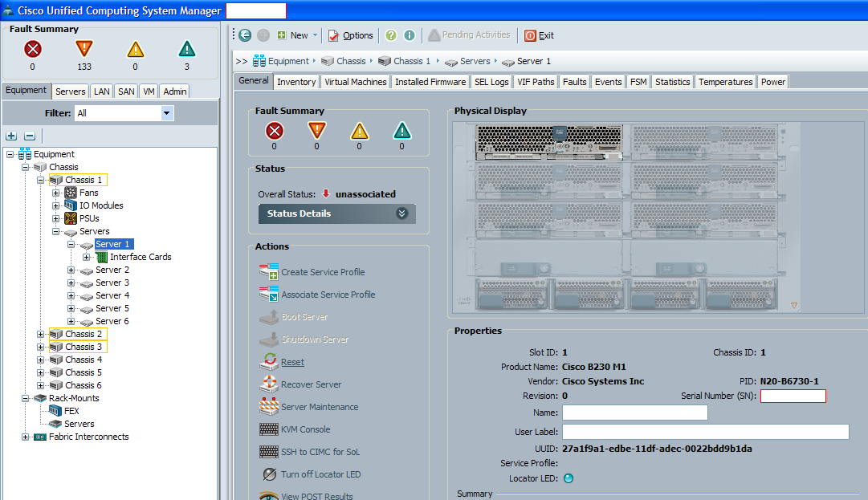Toggle the Locator LED indicator
Viewport: 868px width, 500px height.
(568, 478)
